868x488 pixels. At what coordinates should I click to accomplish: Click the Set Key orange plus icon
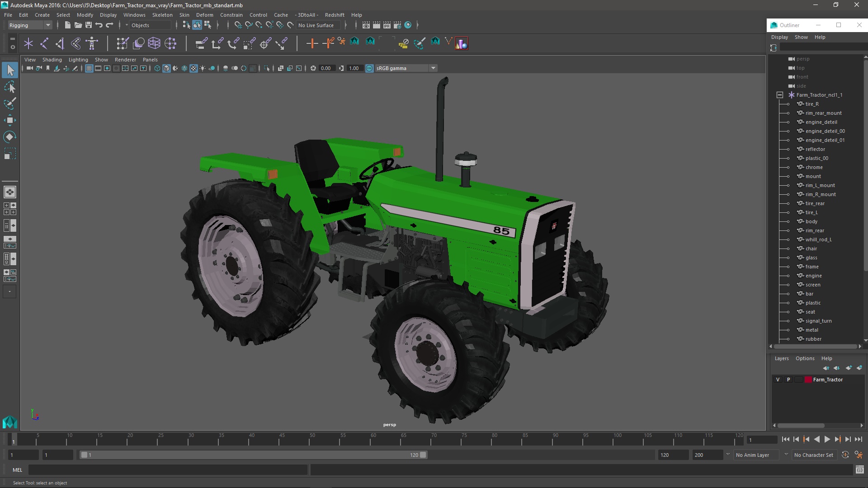coord(312,43)
